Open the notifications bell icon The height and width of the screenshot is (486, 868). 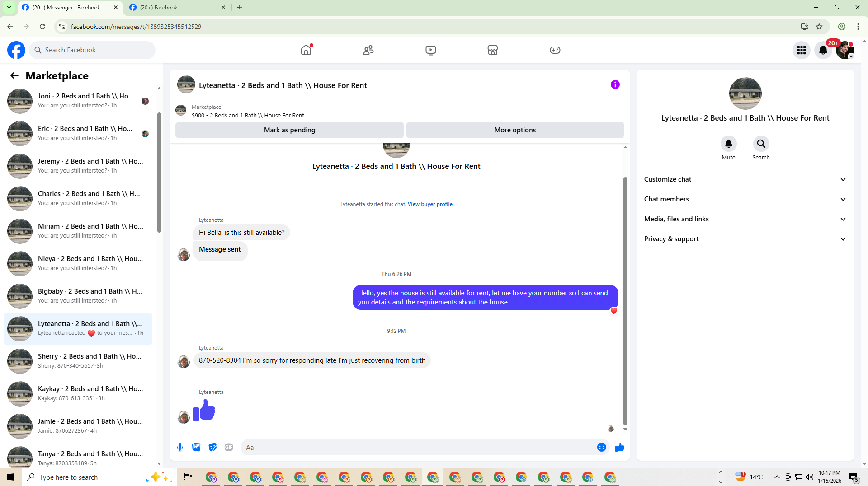click(823, 50)
